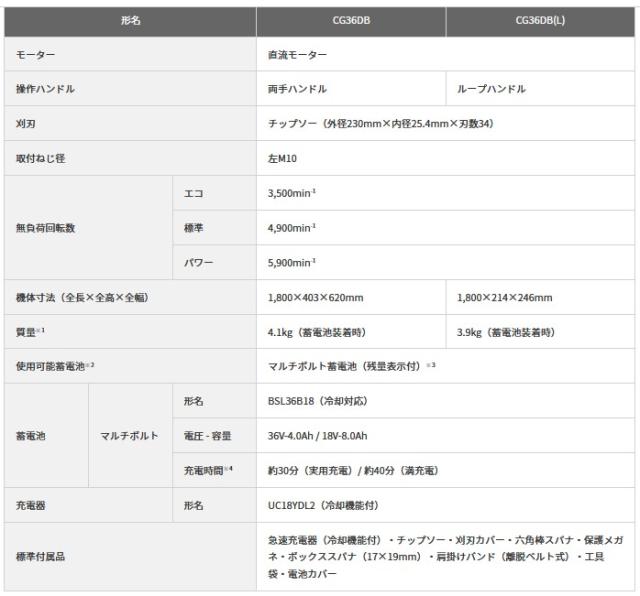The height and width of the screenshot is (596, 640).
Task: Click the 5,900min value
Action: (x=291, y=262)
